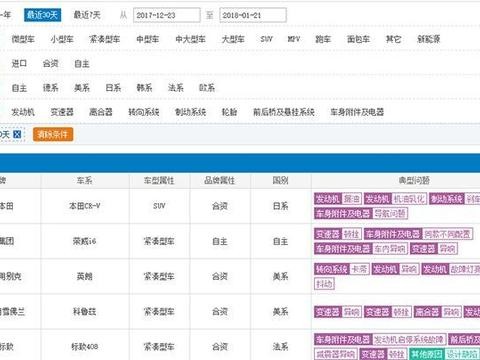
Task: Filter by 小型车 vehicle type
Action: [62, 39]
